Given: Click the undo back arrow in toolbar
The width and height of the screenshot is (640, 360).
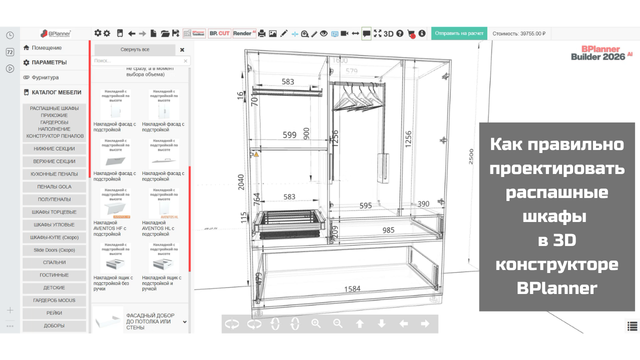Looking at the screenshot, I should coord(131,33).
